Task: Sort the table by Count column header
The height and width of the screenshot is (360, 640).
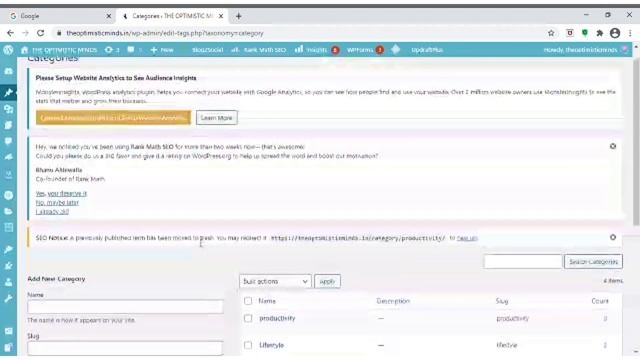Action: [x=600, y=301]
